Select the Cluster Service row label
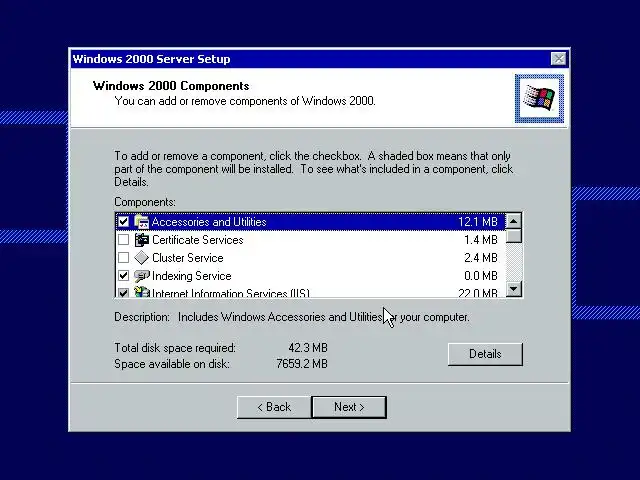Viewport: 640px width, 480px height. pyautogui.click(x=188, y=258)
